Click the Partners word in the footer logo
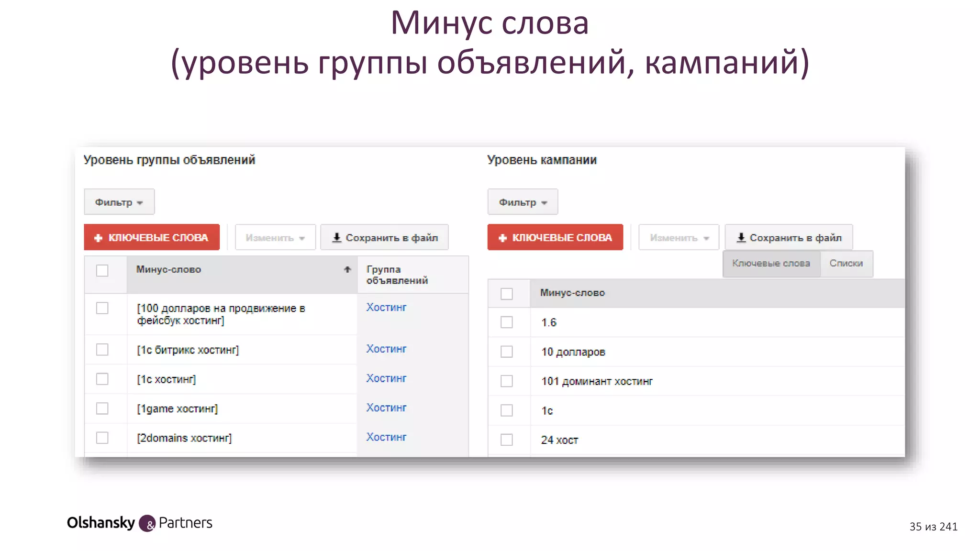The image size is (980, 551). pyautogui.click(x=186, y=523)
